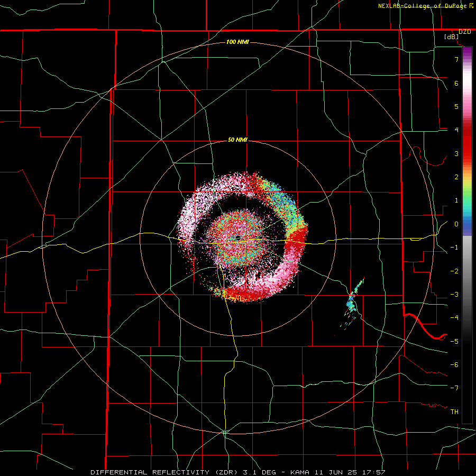This screenshot has width=476, height=476.
Task: Click the DZD legend title
Action: [x=465, y=32]
